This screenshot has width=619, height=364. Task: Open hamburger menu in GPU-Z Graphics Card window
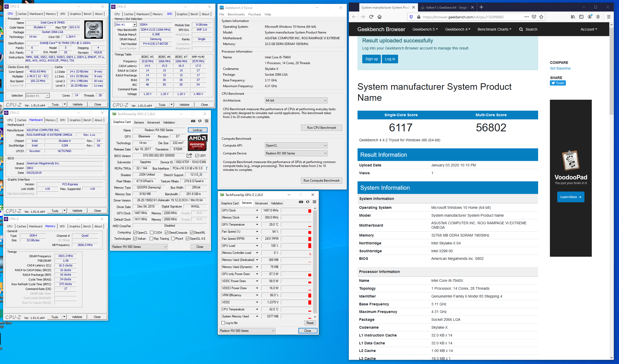coord(207,121)
